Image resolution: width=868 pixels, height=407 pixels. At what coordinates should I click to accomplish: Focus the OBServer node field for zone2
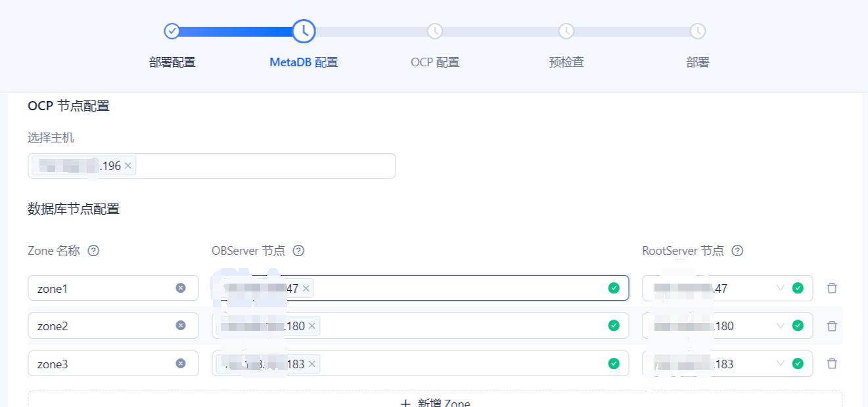[x=421, y=326]
